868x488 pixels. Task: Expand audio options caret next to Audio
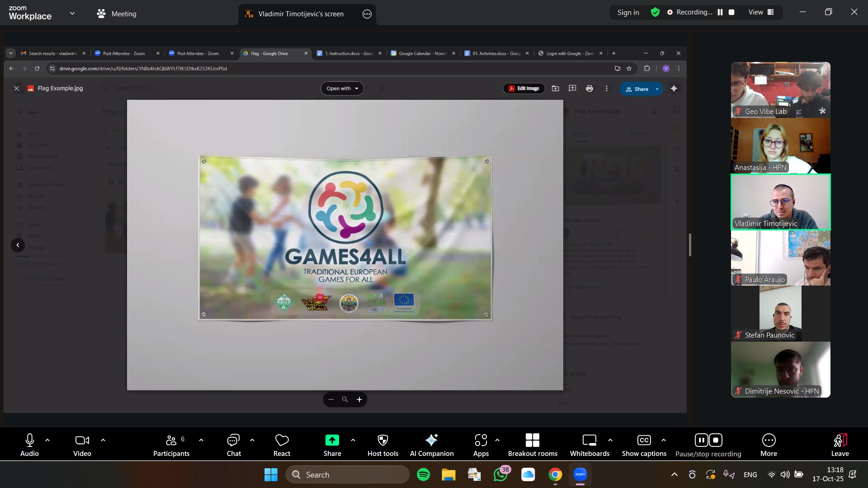point(47,440)
